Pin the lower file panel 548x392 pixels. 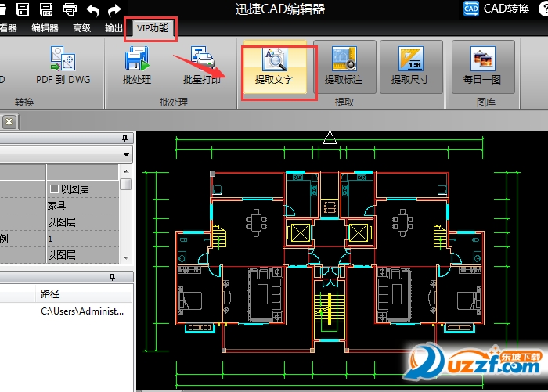pos(112,277)
